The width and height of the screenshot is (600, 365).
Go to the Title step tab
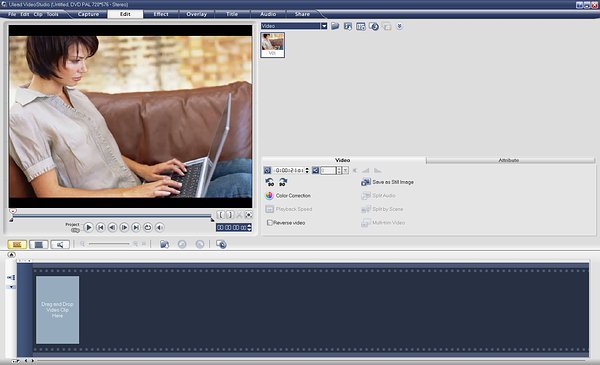[x=232, y=14]
